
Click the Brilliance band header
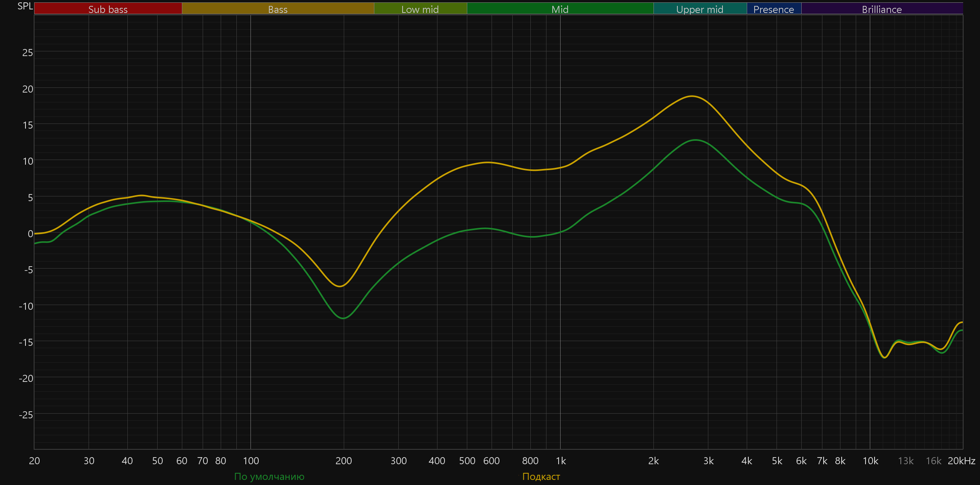pos(882,9)
